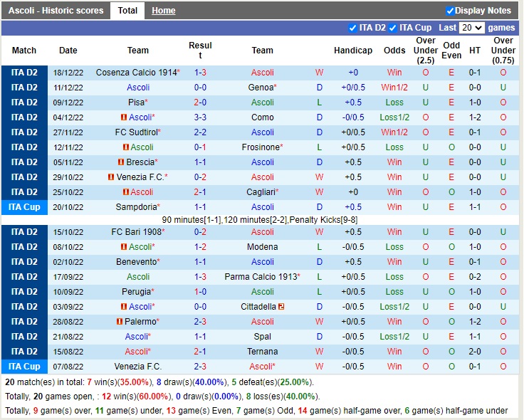Screen dimensions: 524x420
Task: Click the red card icon next to Brescia
Action: (120, 162)
